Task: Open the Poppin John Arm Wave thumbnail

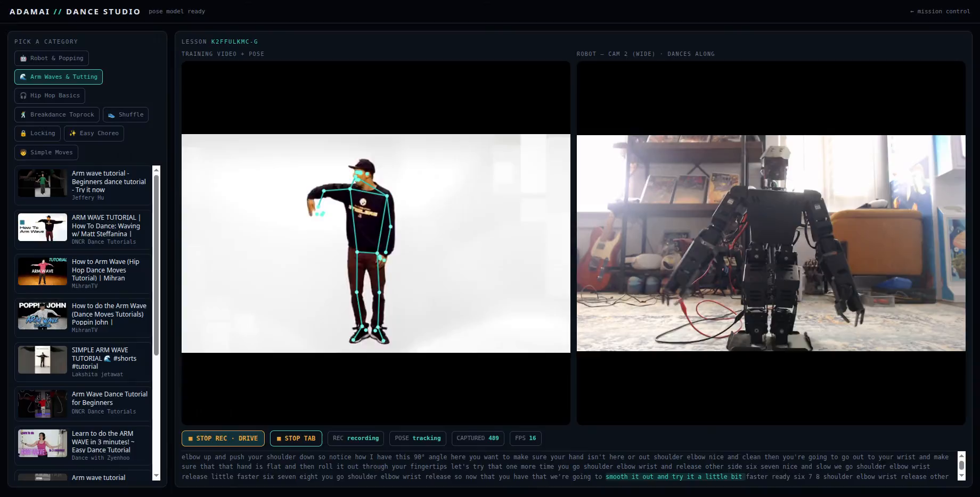Action: [x=43, y=316]
